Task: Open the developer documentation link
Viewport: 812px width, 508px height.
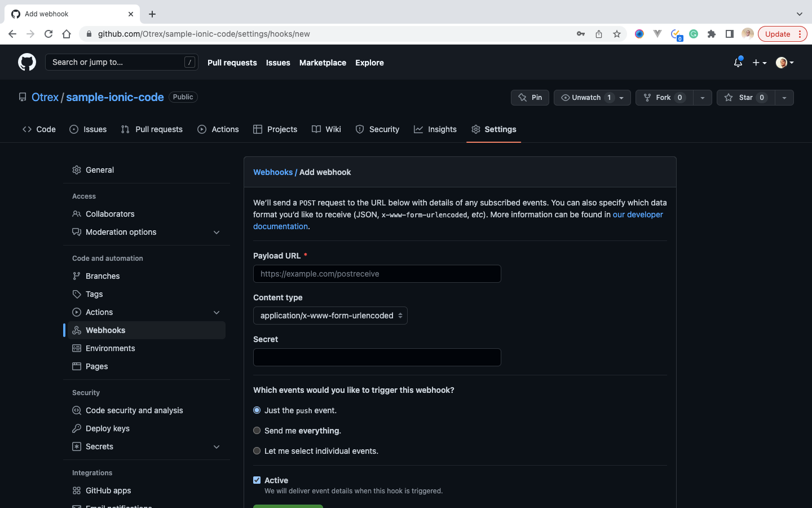Action: coord(638,214)
